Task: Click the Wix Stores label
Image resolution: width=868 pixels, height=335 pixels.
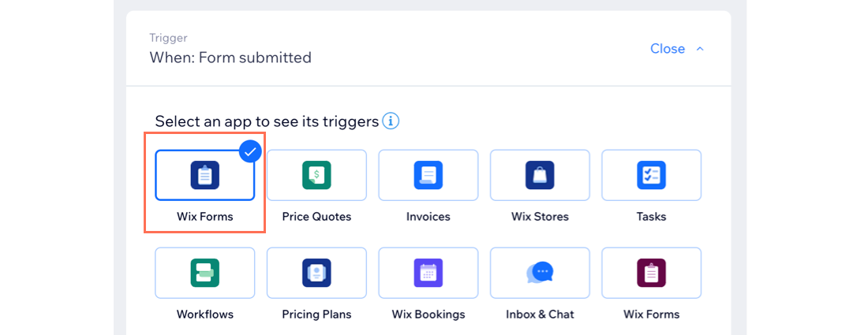Action: [x=540, y=217]
